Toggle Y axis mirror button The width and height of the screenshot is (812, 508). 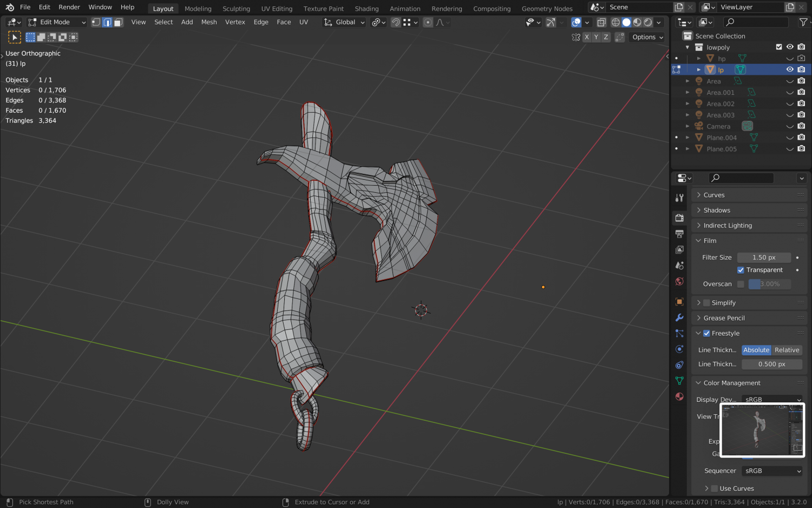click(x=596, y=37)
